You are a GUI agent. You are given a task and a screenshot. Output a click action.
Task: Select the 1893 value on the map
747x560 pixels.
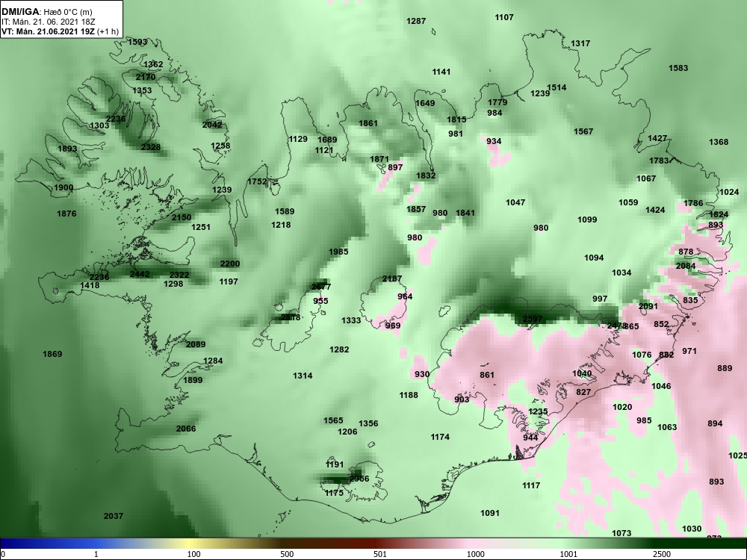click(x=67, y=149)
